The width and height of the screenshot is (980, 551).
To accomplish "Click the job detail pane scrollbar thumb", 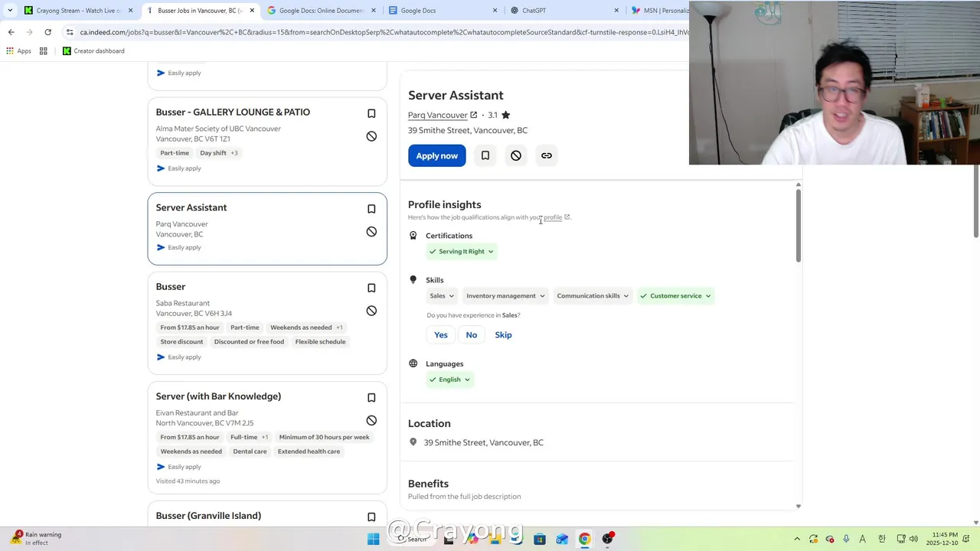I will (799, 226).
